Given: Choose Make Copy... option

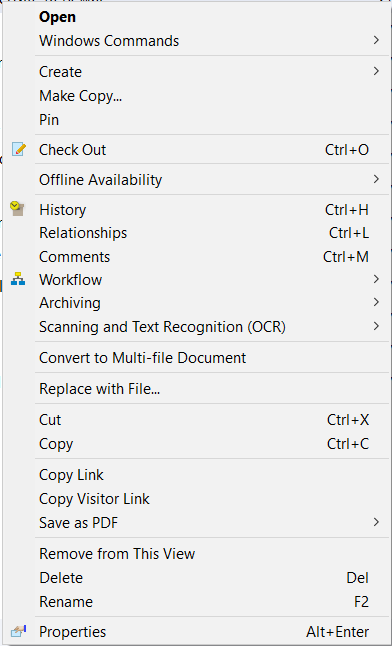Looking at the screenshot, I should pyautogui.click(x=196, y=96).
